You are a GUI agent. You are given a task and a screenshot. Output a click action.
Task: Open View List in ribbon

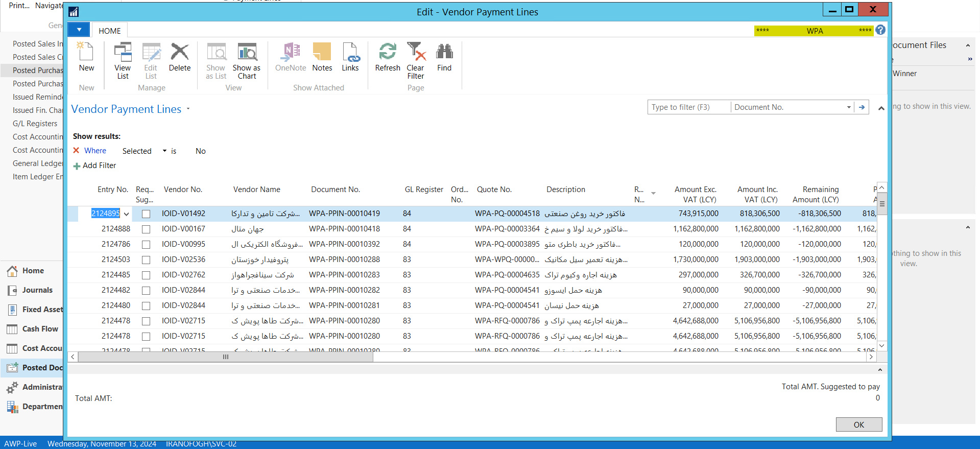click(123, 60)
